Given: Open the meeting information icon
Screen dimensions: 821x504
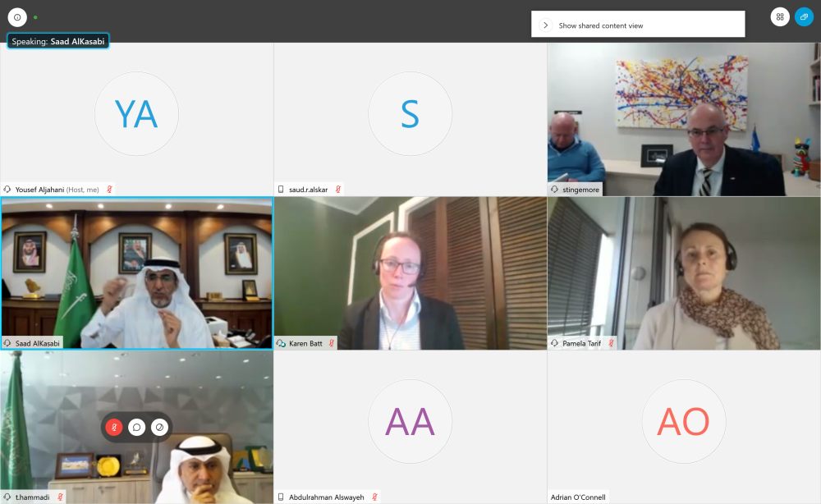Looking at the screenshot, I should [x=17, y=17].
